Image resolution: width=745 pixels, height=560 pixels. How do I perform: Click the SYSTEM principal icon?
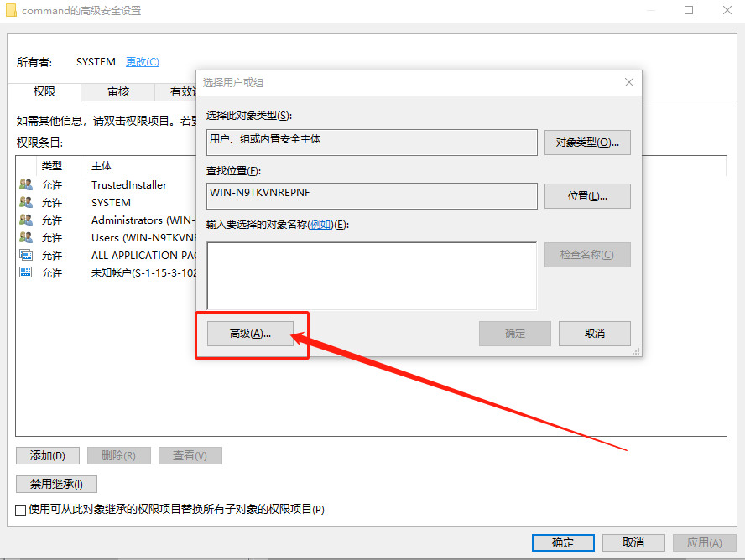click(x=25, y=202)
